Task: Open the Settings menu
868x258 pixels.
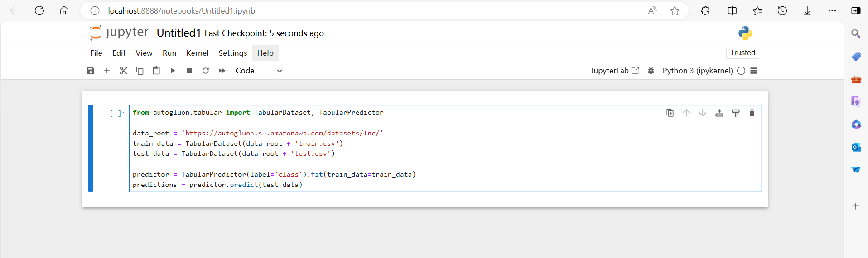Action: (232, 53)
